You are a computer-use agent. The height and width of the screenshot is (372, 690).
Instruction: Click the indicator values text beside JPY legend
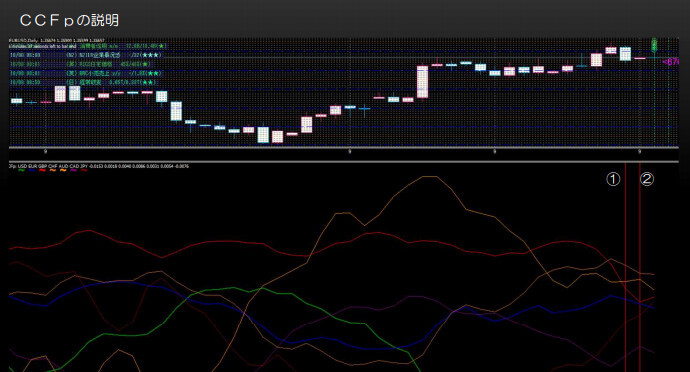139,166
